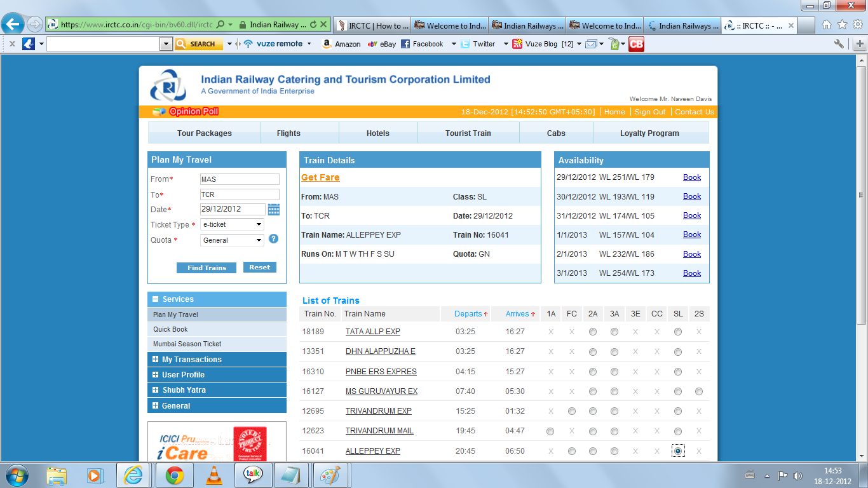Click the Find Trains button
This screenshot has width=868, height=488.
click(x=206, y=268)
